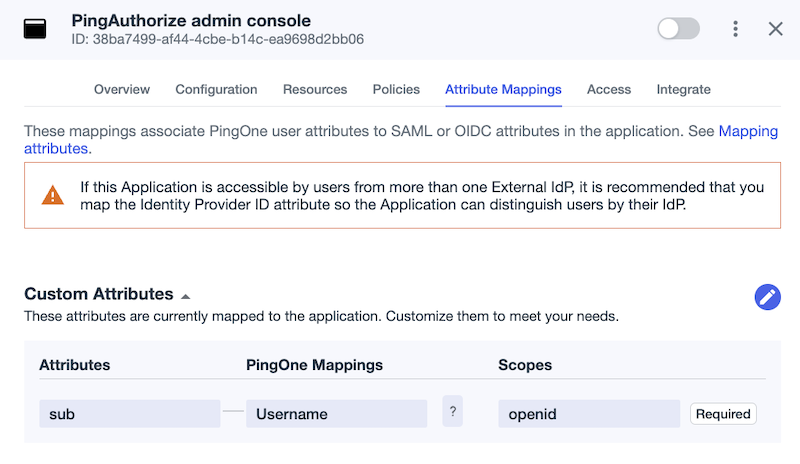The image size is (800, 464).
Task: Follow the Mapping attributes link
Action: point(748,131)
